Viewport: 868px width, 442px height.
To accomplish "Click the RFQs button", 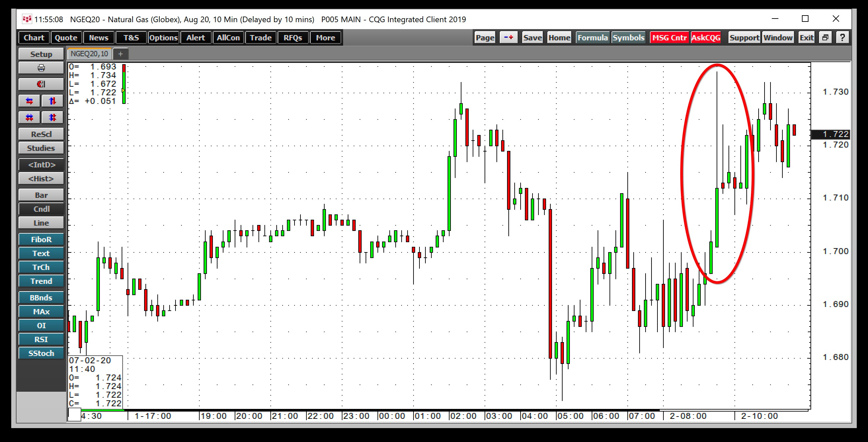I will point(293,38).
